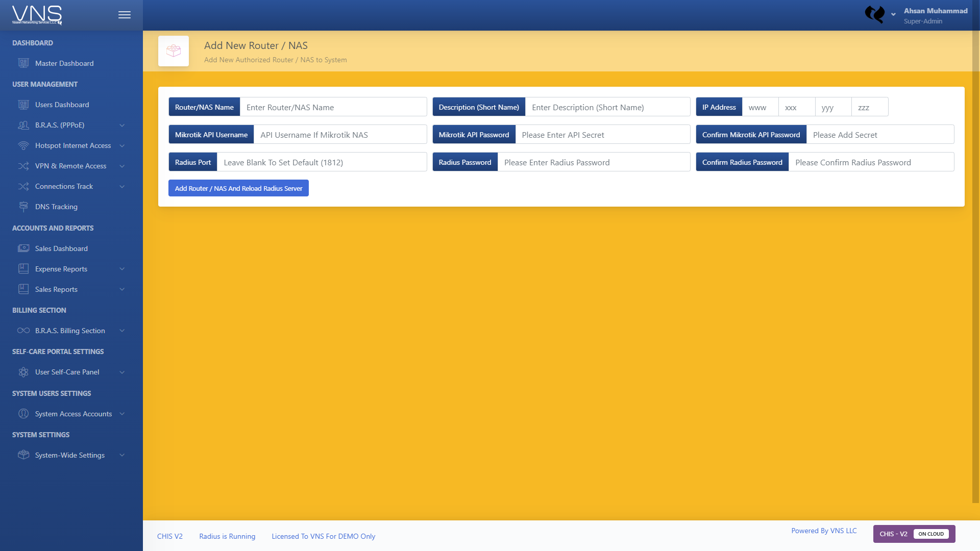Click the Hotspot Internet Access wifi icon
980x551 pixels.
pos(23,145)
